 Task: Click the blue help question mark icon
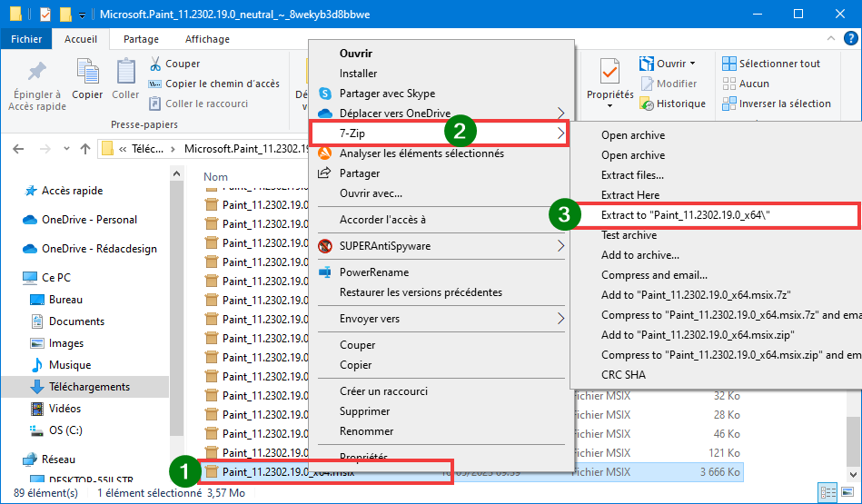coord(850,38)
